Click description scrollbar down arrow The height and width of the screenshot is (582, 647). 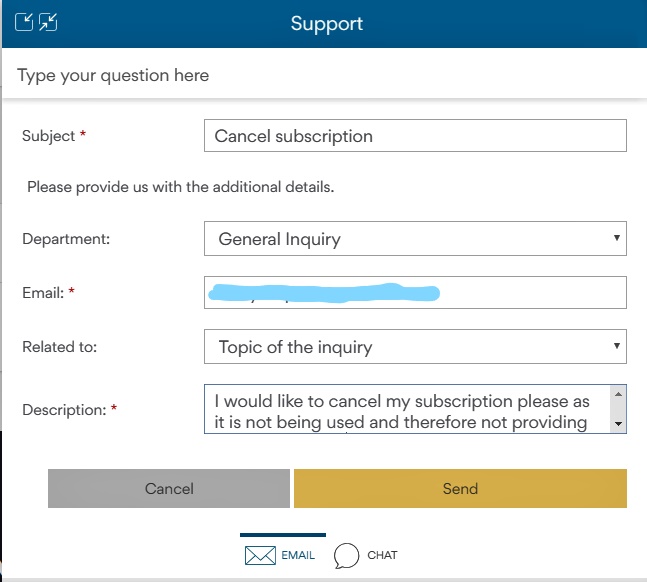tap(618, 423)
